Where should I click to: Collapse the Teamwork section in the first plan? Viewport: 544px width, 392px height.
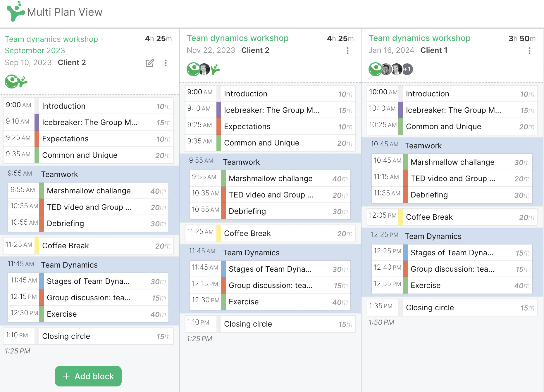(x=59, y=174)
